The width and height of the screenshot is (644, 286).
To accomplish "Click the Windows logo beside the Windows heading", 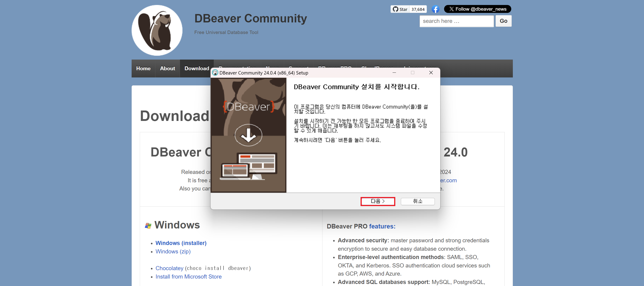I will click(148, 225).
